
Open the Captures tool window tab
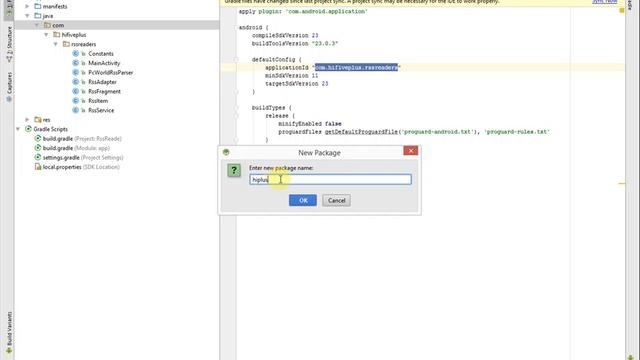coord(9,87)
